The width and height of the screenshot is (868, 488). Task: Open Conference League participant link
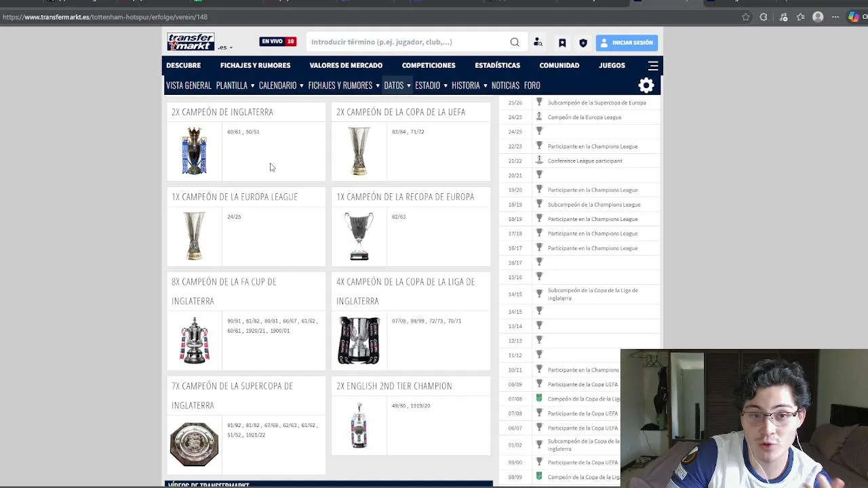585,161
